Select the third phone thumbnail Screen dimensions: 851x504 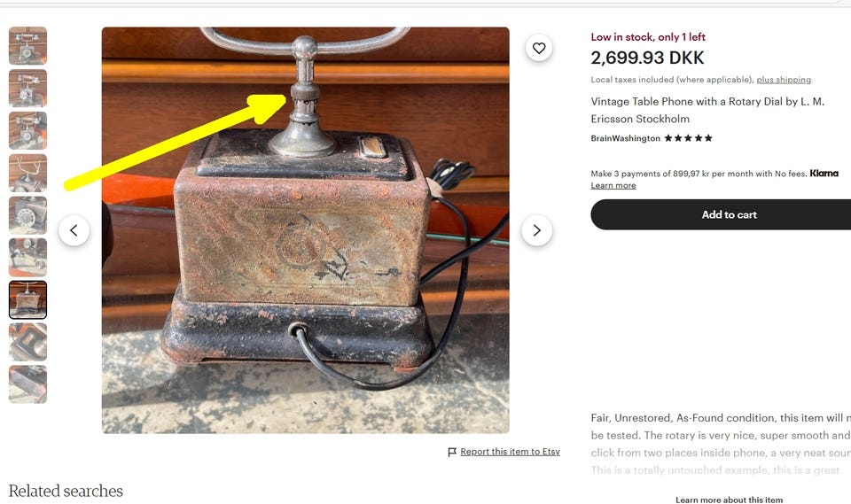27,130
